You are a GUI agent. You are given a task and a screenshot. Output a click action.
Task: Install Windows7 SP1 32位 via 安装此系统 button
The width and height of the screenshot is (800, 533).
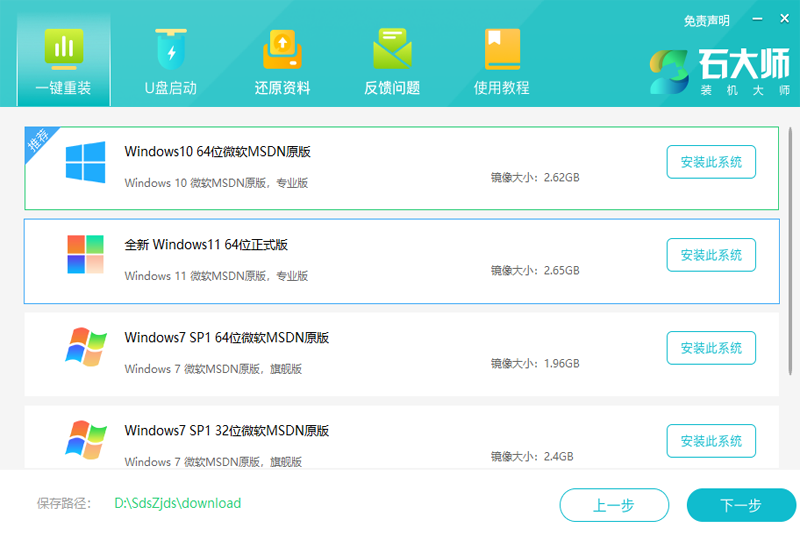(711, 441)
